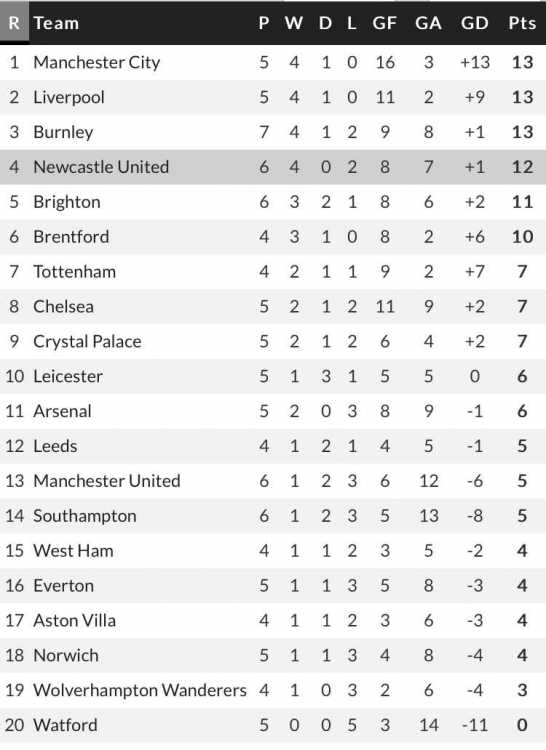Open the Tottenham team entry
This screenshot has width=546, height=750.
(x=75, y=272)
